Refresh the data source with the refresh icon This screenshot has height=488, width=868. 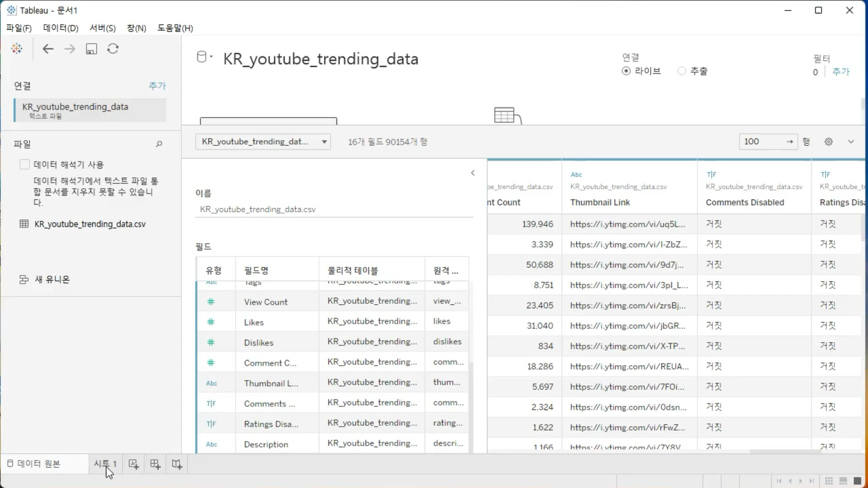pos(113,49)
